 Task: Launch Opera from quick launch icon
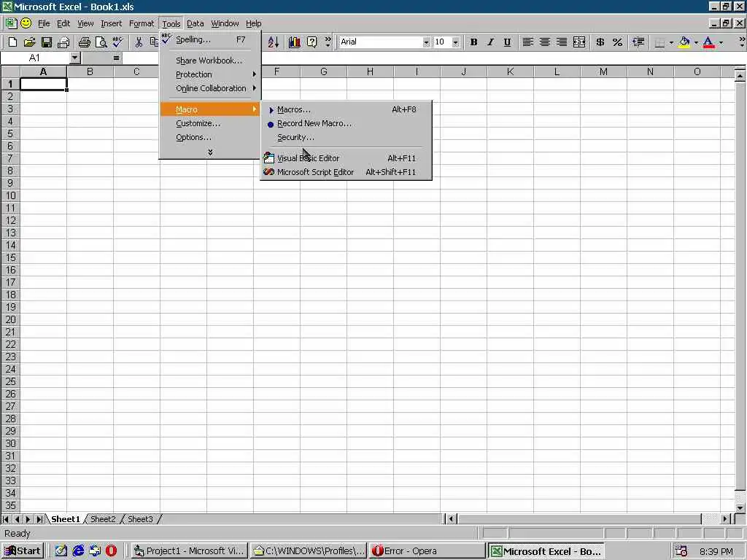point(111,551)
